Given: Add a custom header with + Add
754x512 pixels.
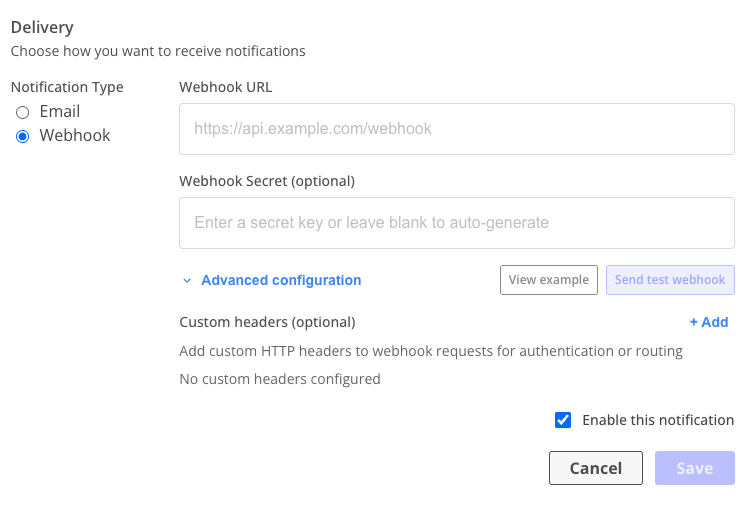Looking at the screenshot, I should pyautogui.click(x=709, y=322).
